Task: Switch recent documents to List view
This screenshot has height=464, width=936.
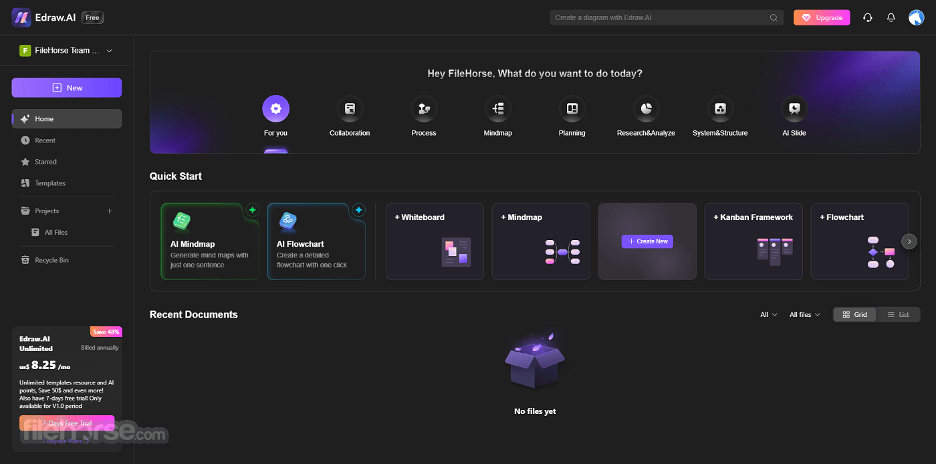Action: pyautogui.click(x=898, y=315)
